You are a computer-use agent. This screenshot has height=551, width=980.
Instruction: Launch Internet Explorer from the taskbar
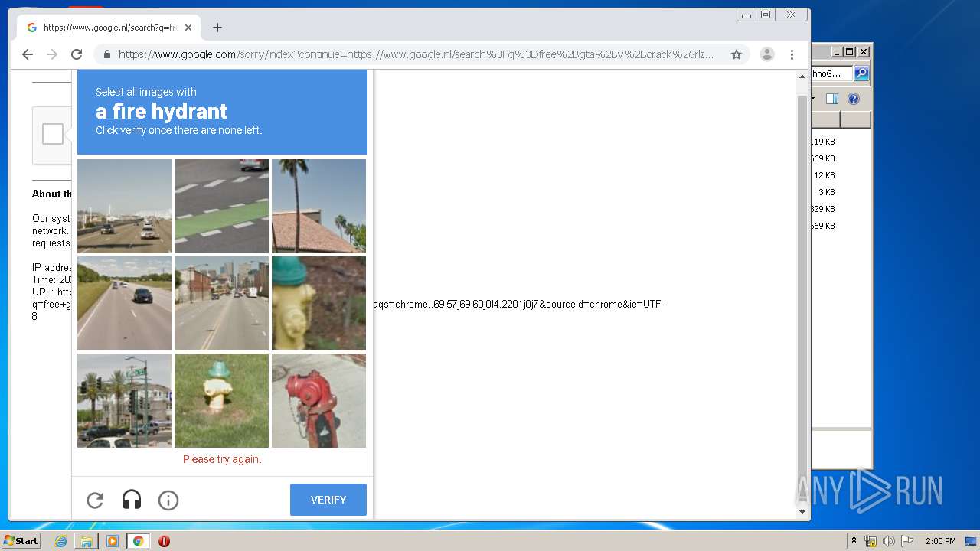(60, 541)
